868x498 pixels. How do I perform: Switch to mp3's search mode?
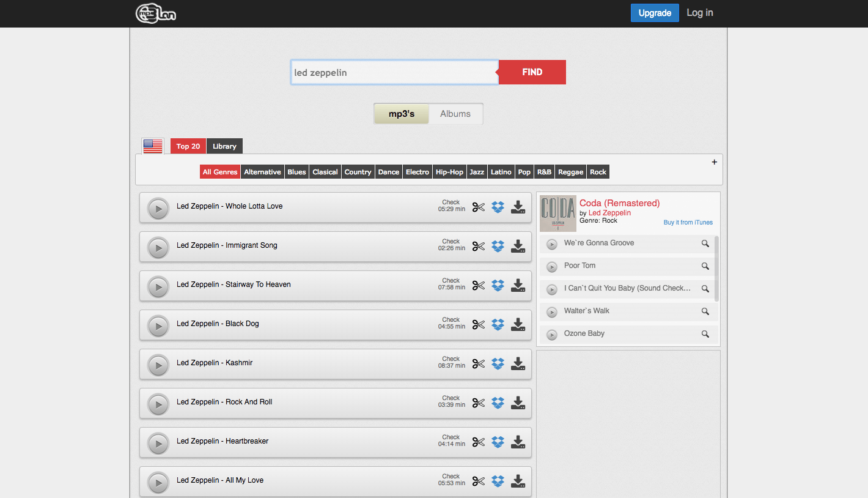[402, 114]
